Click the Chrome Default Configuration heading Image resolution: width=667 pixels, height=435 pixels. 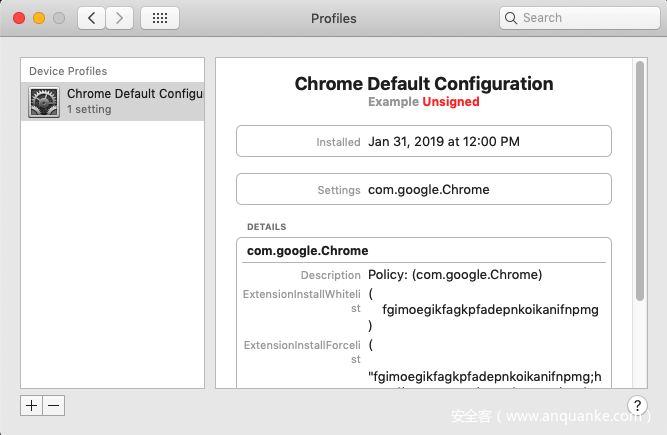tap(424, 83)
